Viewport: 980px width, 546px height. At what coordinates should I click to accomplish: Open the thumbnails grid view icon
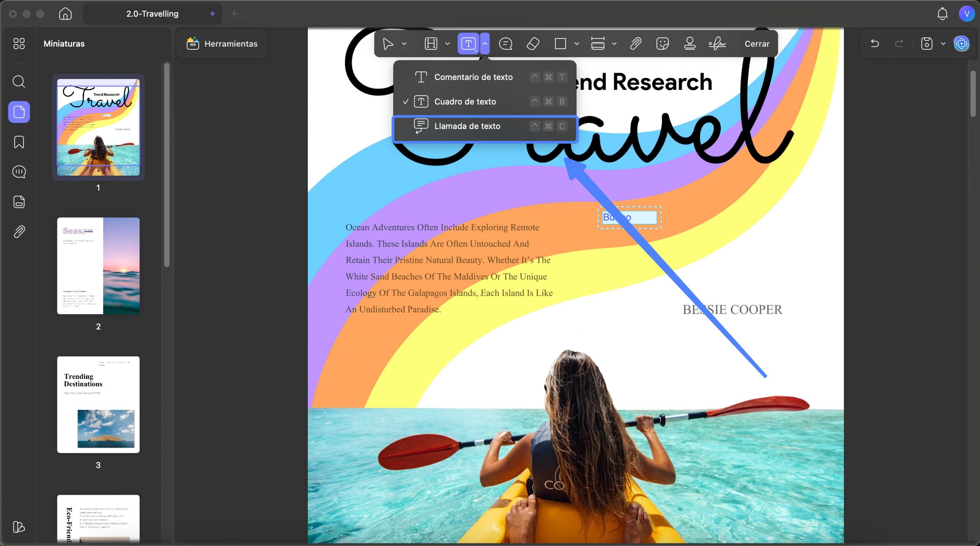point(19,44)
